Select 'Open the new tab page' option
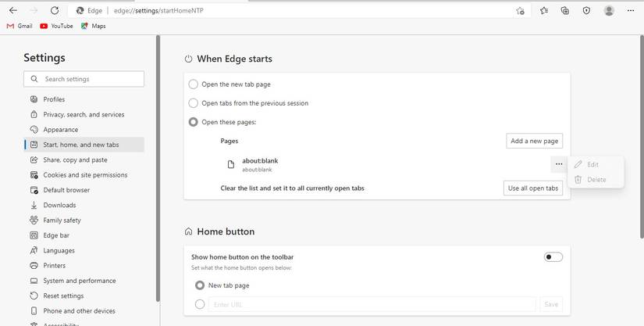This screenshot has height=326, width=644. (x=194, y=84)
